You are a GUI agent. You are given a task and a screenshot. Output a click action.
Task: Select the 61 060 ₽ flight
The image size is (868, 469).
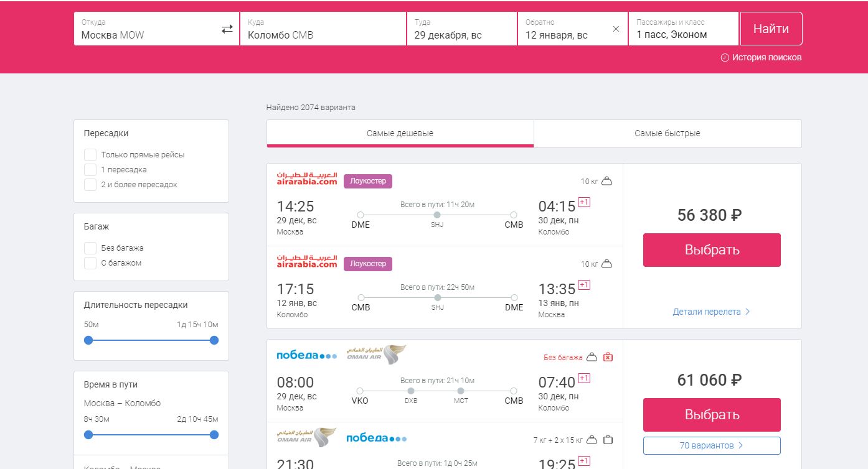712,415
